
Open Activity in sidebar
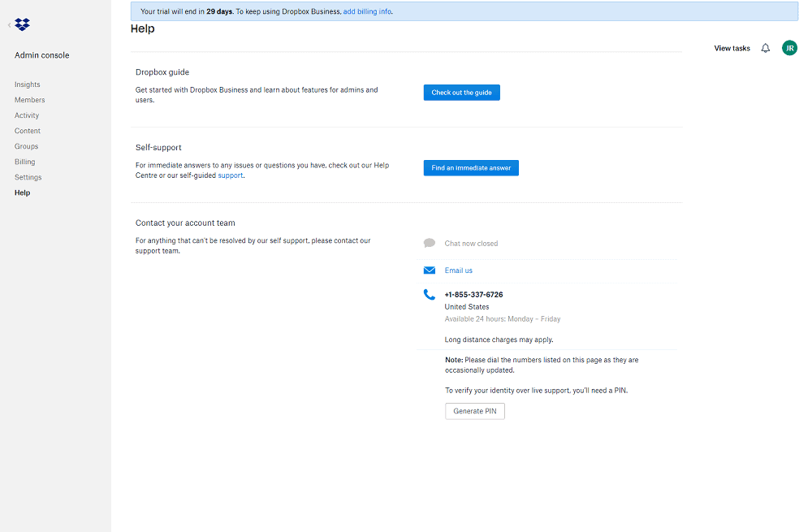pos(27,115)
